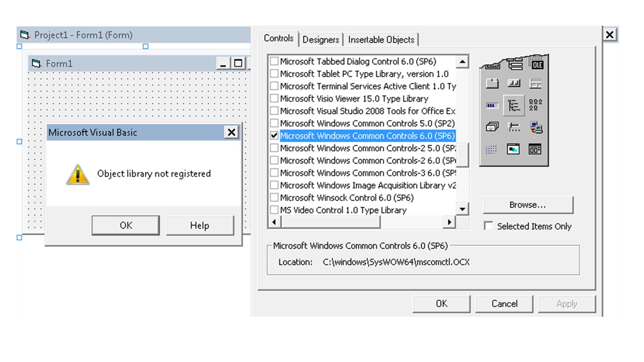Click the vertical scrollbar thumb in controls list
Viewport: 644px width, 362px height.
pyautogui.click(x=462, y=155)
